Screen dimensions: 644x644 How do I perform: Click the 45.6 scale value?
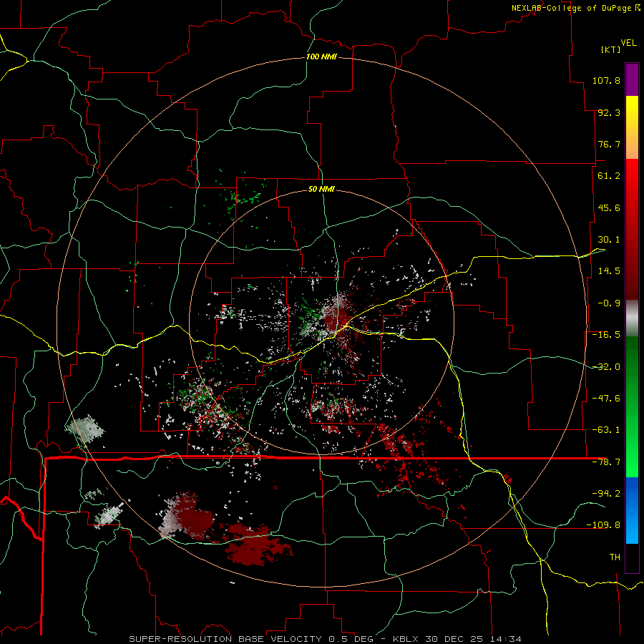pos(609,208)
